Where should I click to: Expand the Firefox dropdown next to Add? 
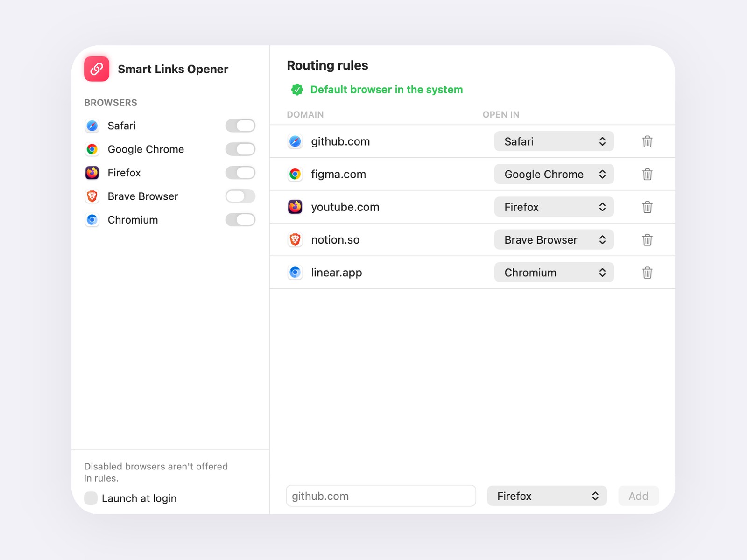547,496
